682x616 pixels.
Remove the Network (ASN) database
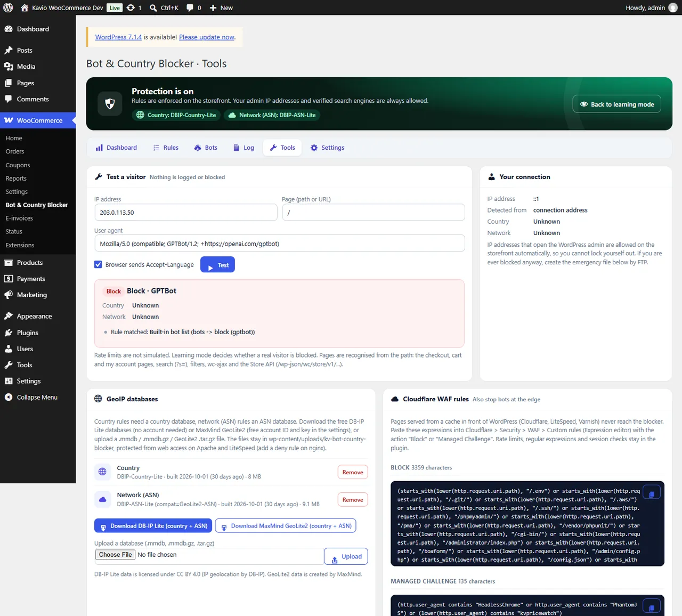[353, 500]
